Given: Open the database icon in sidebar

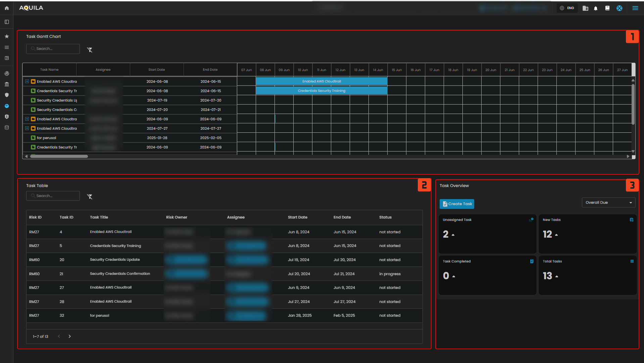Looking at the screenshot, I should point(7,127).
